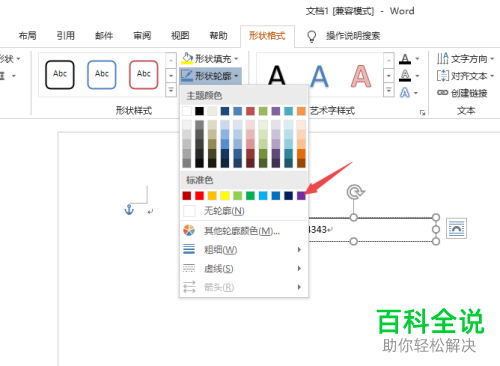This screenshot has width=500, height=366.
Task: Expand the 虚线(S) submenu arrow
Action: 299,268
